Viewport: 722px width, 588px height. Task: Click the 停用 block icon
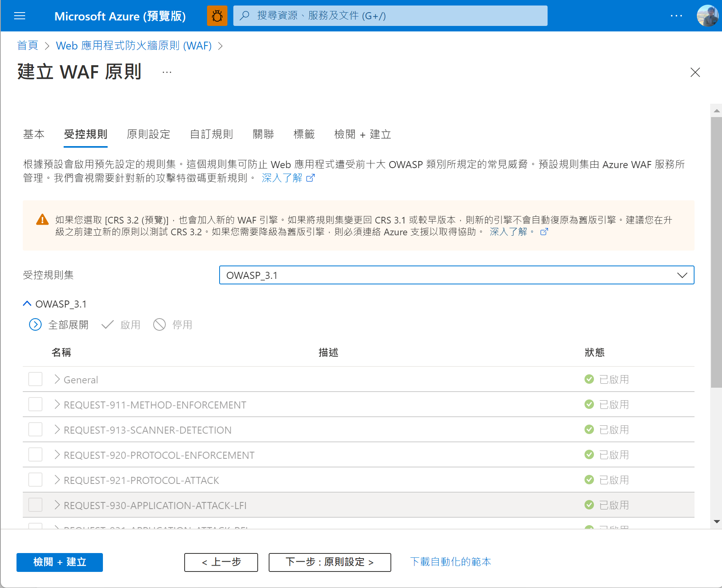point(159,325)
